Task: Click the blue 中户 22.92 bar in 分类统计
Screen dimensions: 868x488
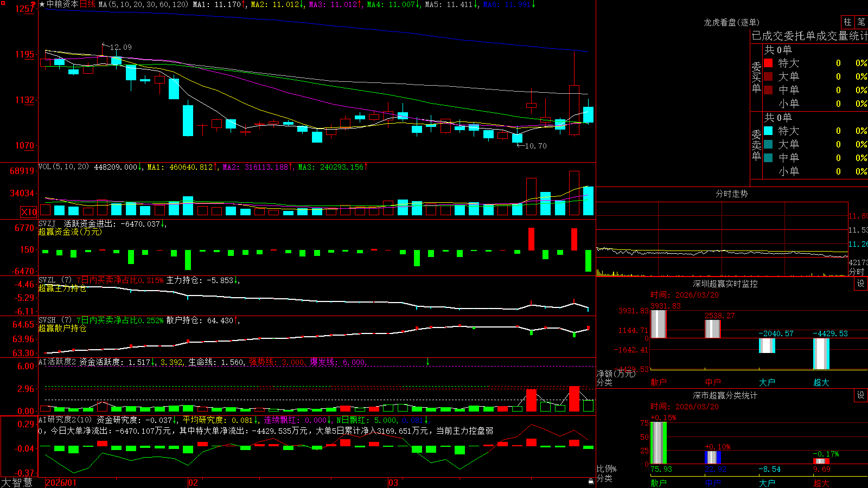Action: click(x=712, y=458)
